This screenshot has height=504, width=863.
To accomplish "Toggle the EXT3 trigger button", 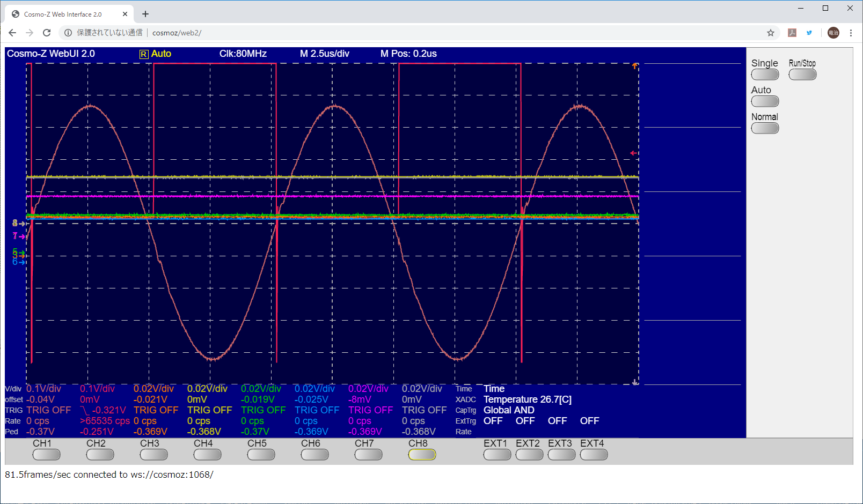I will click(561, 455).
